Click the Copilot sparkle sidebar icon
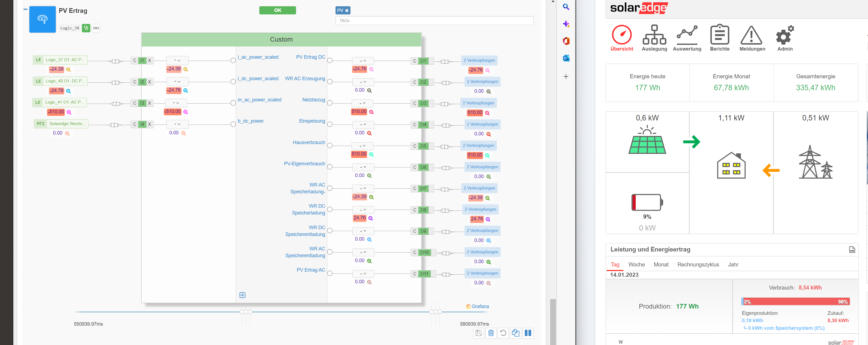The image size is (868, 345). tap(566, 24)
